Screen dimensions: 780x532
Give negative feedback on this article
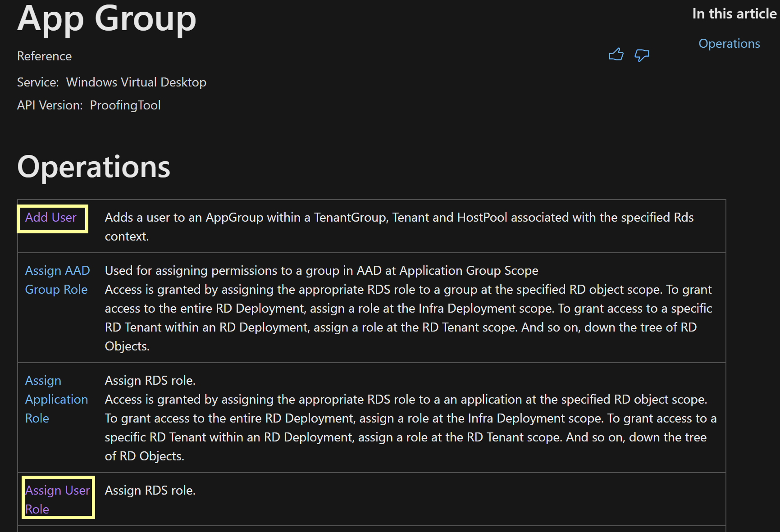pyautogui.click(x=642, y=55)
